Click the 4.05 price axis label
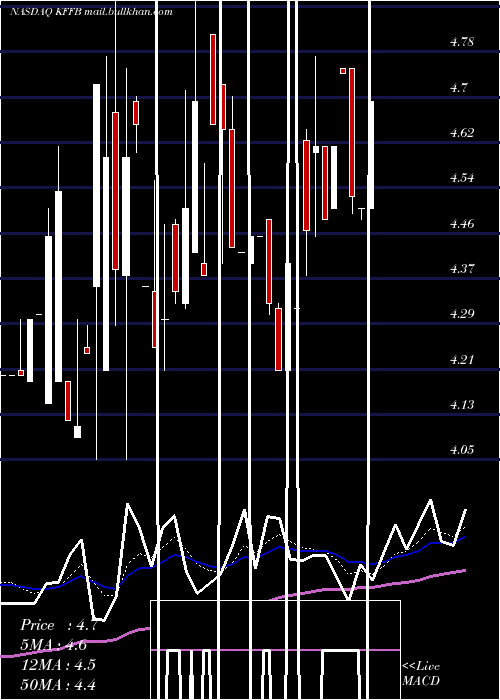500x700 pixels. 462,450
